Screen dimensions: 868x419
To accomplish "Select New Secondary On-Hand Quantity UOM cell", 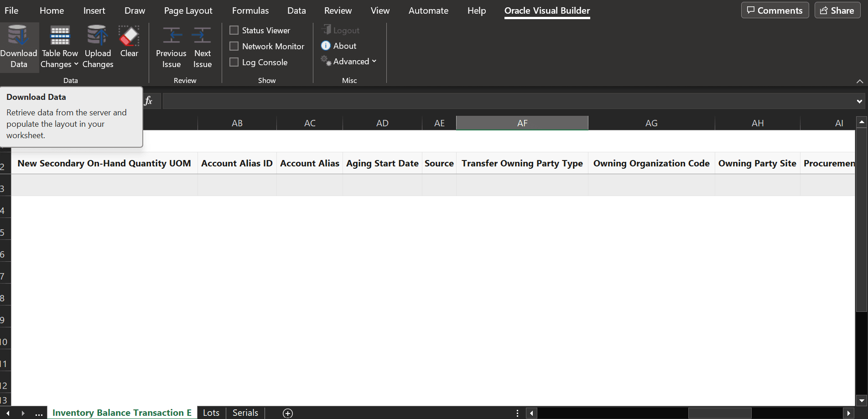I will [104, 163].
